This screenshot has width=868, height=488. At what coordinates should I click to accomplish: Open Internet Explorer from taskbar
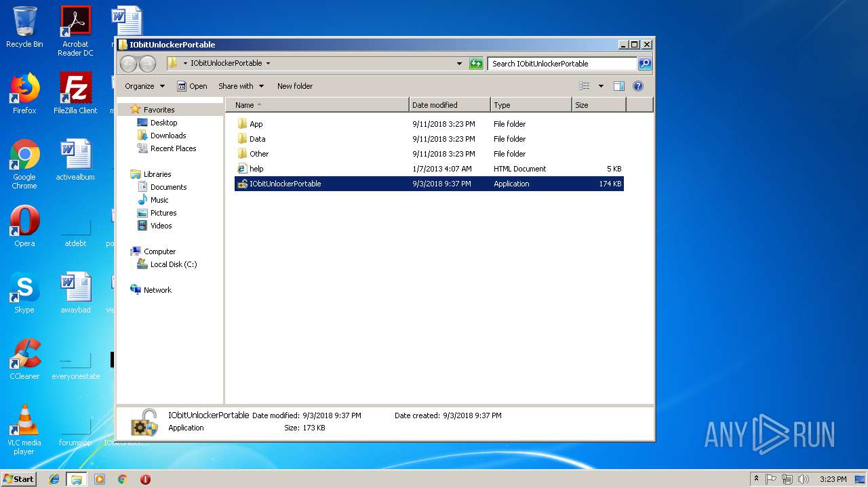(x=54, y=479)
